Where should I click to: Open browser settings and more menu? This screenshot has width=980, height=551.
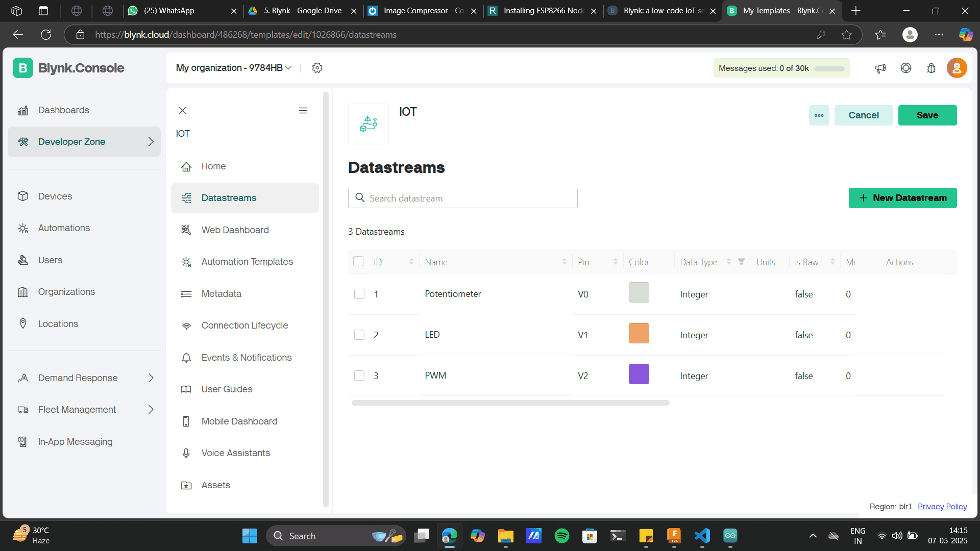(x=939, y=35)
